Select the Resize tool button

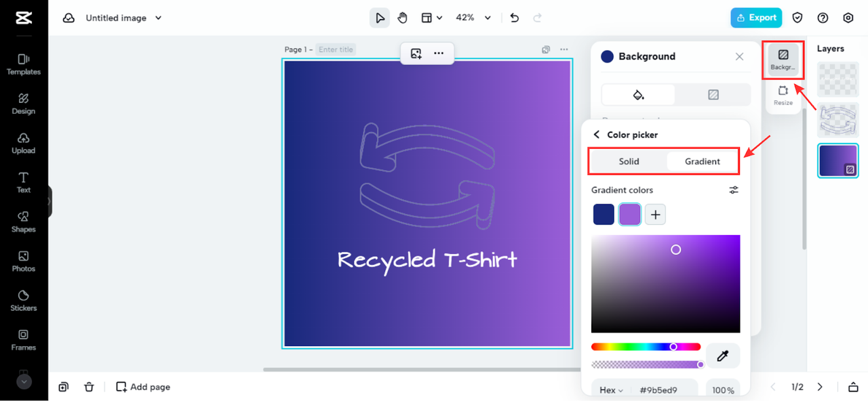point(783,96)
